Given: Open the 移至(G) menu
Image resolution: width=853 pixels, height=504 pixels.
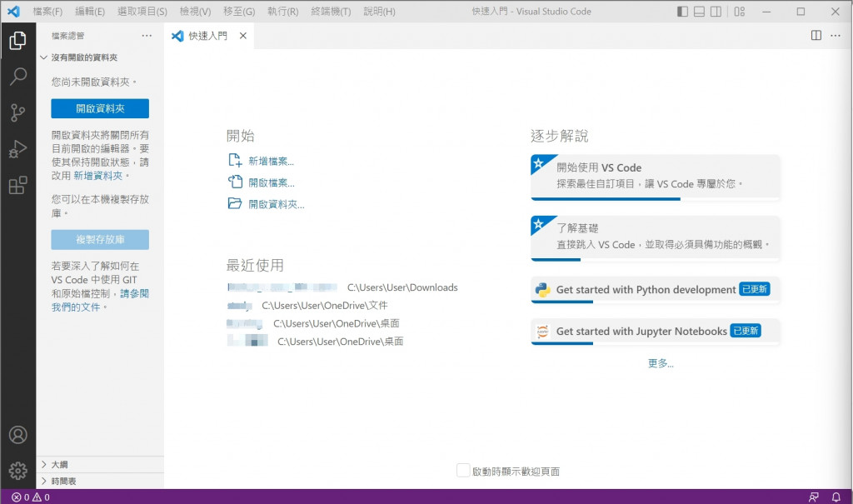Looking at the screenshot, I should pyautogui.click(x=239, y=12).
